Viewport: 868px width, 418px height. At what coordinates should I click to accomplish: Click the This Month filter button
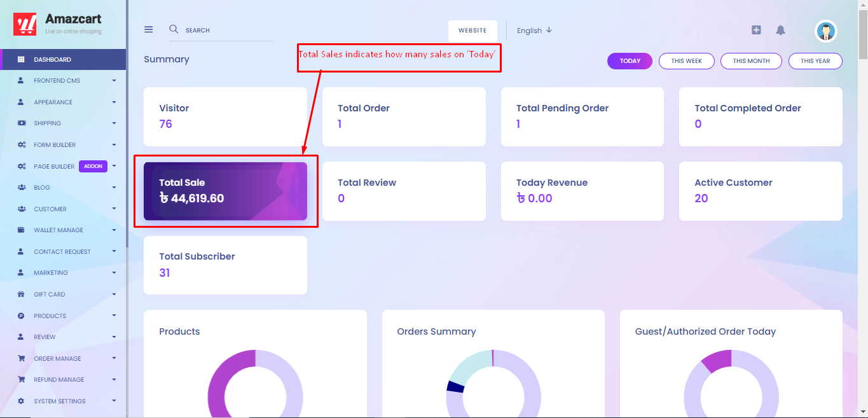[x=751, y=61]
